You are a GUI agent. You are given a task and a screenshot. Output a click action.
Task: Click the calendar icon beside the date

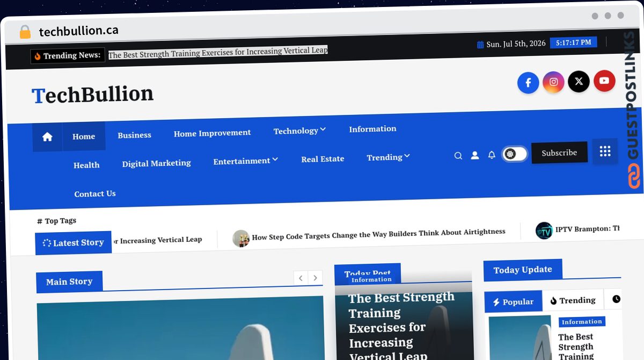480,45
